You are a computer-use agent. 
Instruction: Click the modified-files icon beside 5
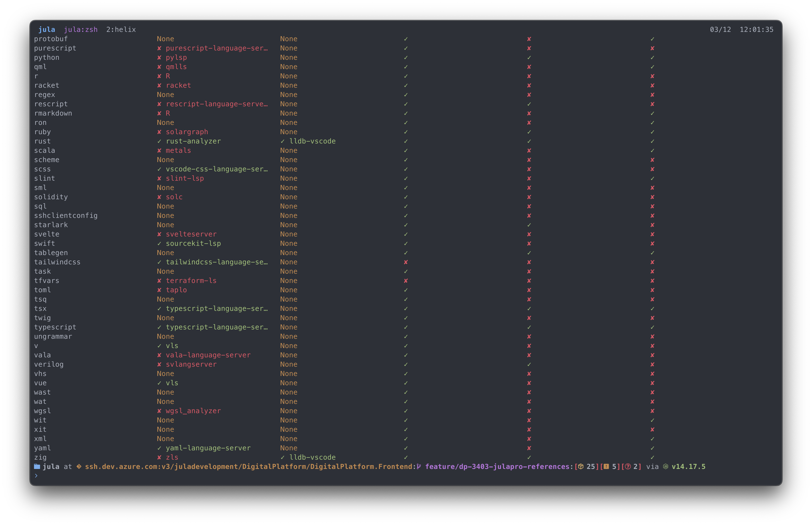point(606,466)
